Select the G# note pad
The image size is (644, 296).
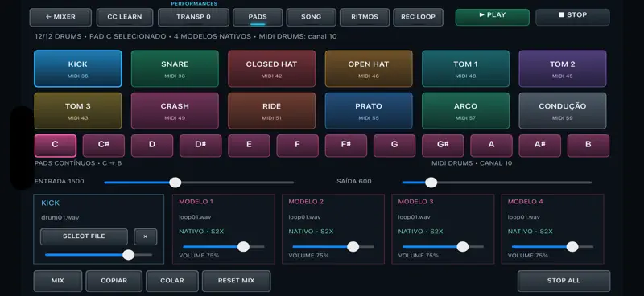pyautogui.click(x=443, y=146)
